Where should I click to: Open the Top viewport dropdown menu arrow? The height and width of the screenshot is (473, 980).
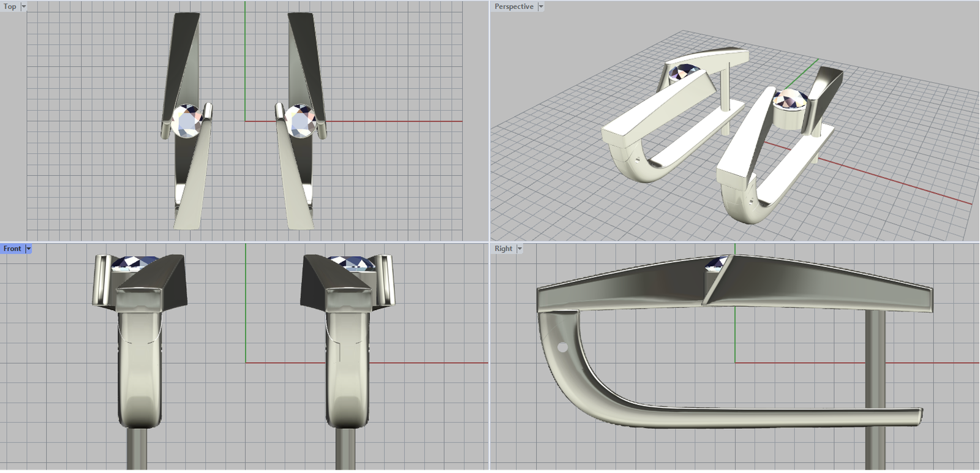click(x=24, y=7)
